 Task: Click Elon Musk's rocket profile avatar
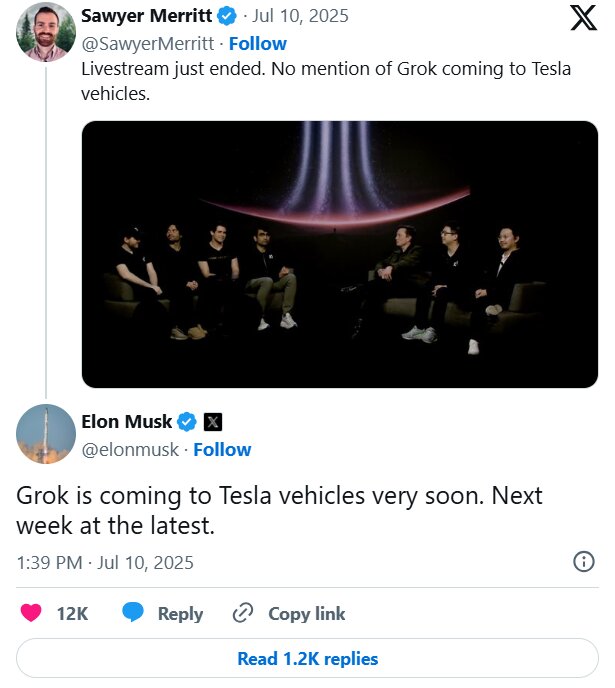[45, 434]
